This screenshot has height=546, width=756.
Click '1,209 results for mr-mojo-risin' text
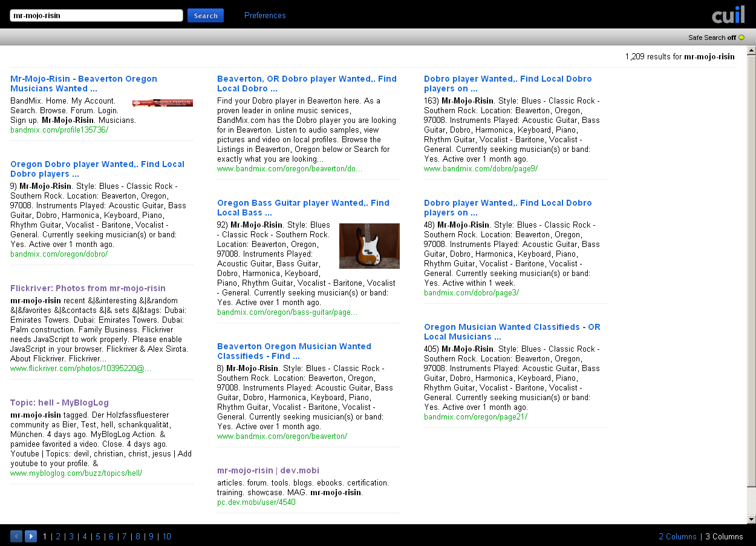[x=680, y=57]
